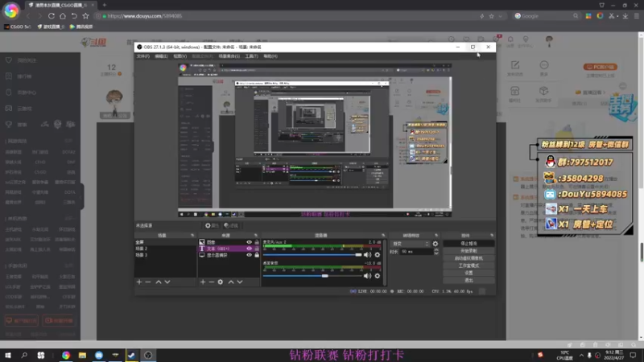The image size is (644, 362).
Task: Remove the selected source with the minus icon
Action: [212, 282]
